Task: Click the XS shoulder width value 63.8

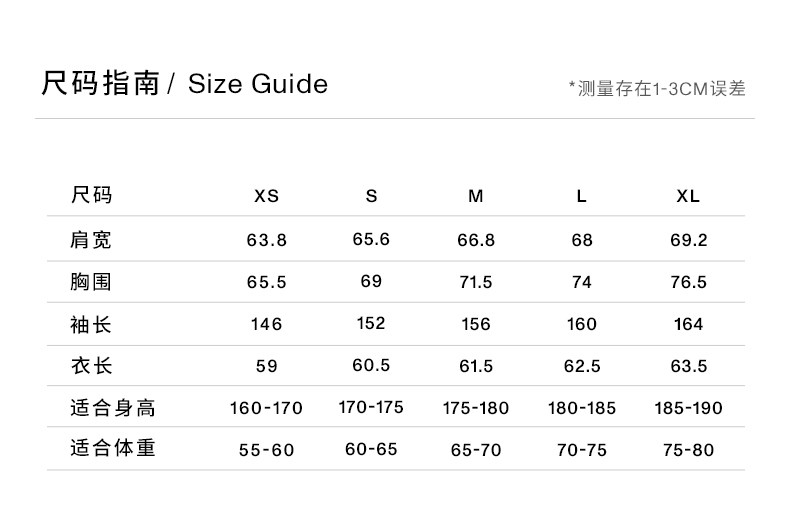Action: (x=267, y=240)
